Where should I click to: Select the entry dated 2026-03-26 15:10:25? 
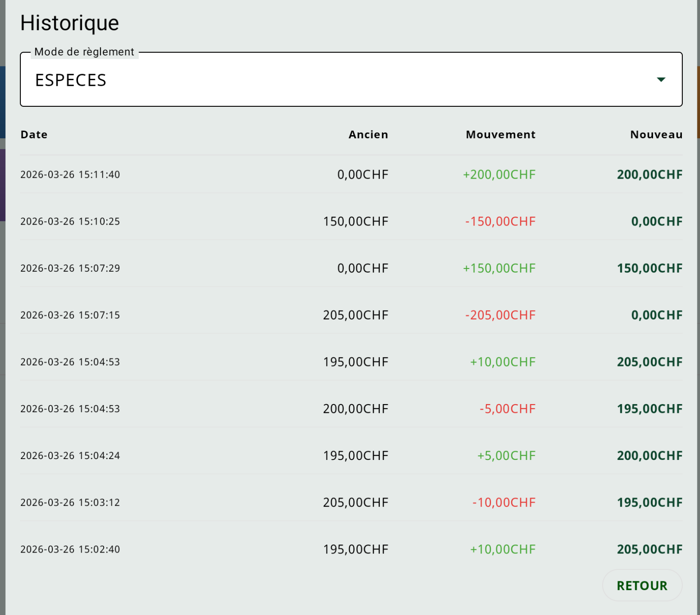[x=70, y=222]
